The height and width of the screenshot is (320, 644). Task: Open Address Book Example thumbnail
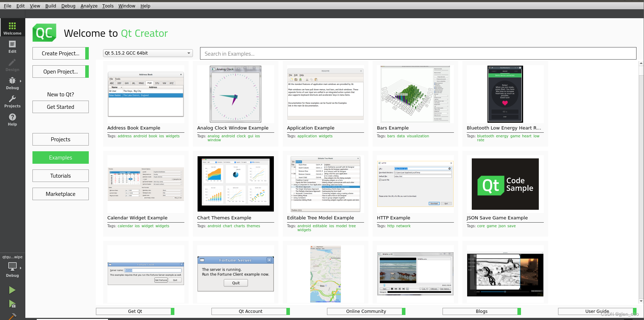point(146,94)
